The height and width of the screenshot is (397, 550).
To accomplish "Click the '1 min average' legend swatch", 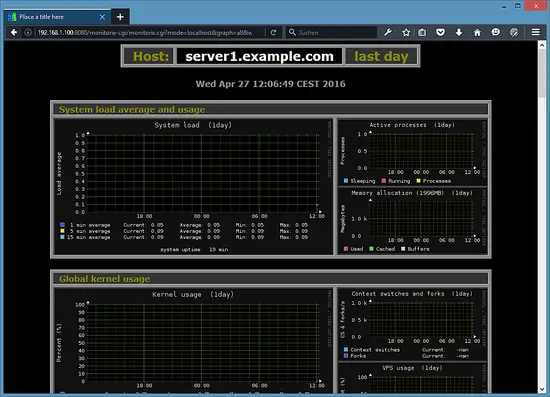I will click(x=62, y=225).
